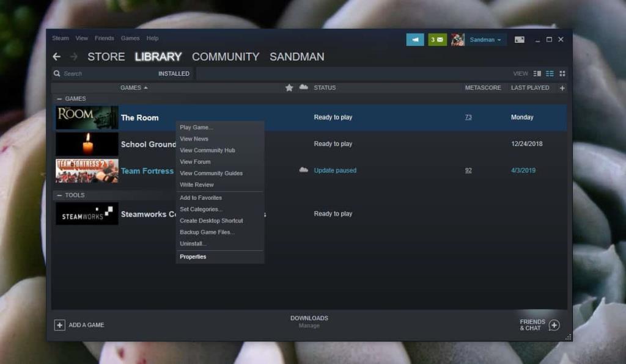626x364 pixels.
Task: Click the favorites star column header
Action: [289, 87]
